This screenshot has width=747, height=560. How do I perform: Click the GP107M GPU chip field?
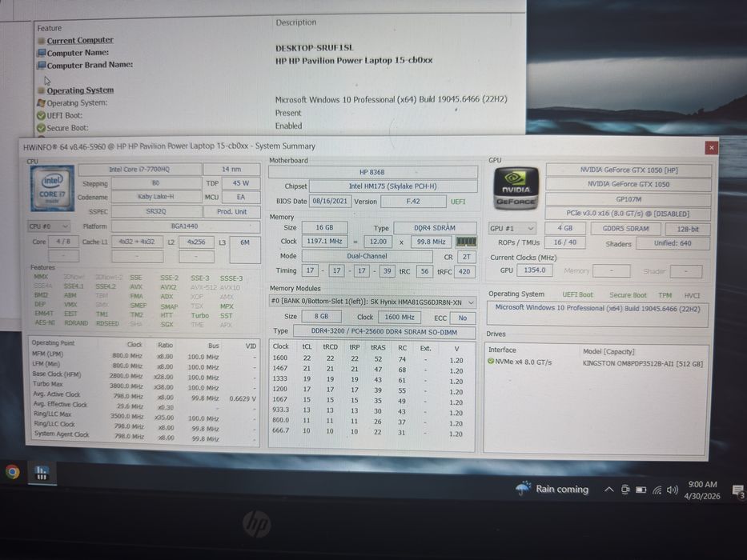click(x=629, y=199)
